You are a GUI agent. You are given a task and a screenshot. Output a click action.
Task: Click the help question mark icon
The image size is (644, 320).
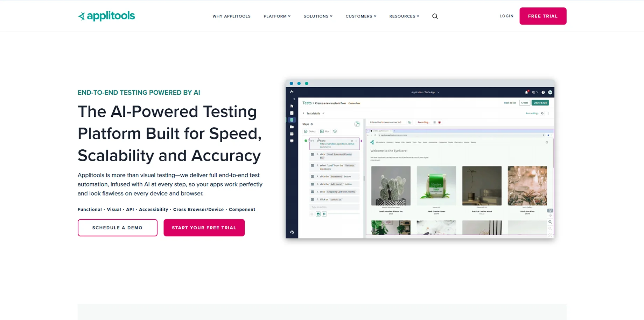(x=543, y=93)
